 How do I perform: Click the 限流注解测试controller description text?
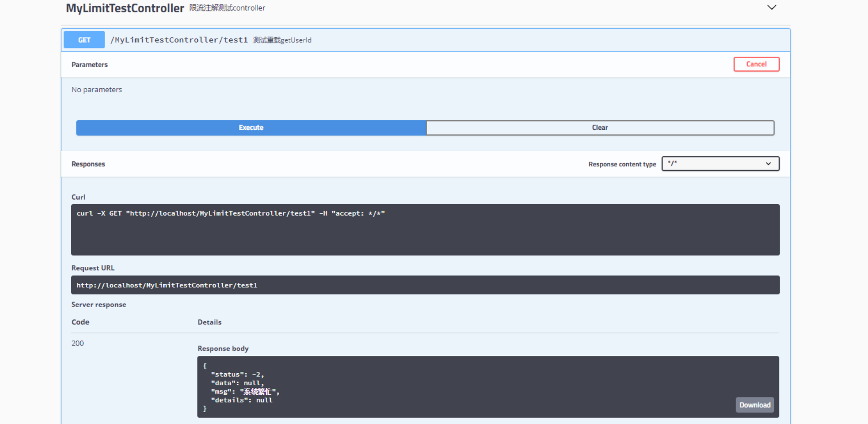(x=227, y=8)
